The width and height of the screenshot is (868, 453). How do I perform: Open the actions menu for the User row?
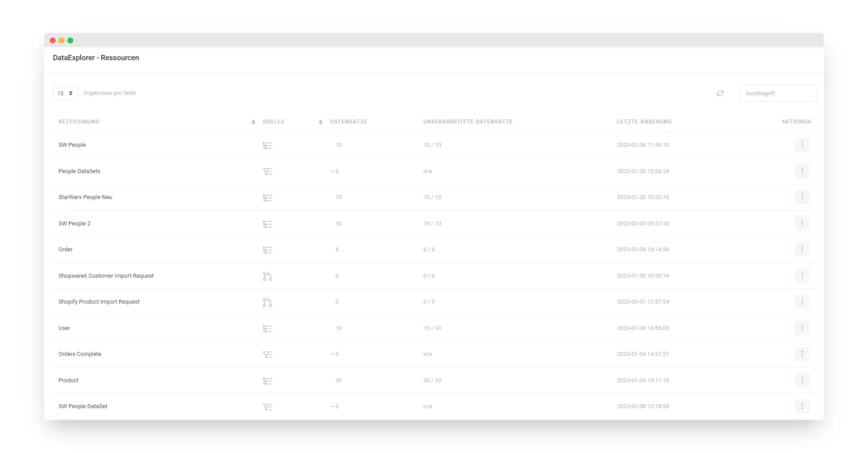pyautogui.click(x=802, y=328)
